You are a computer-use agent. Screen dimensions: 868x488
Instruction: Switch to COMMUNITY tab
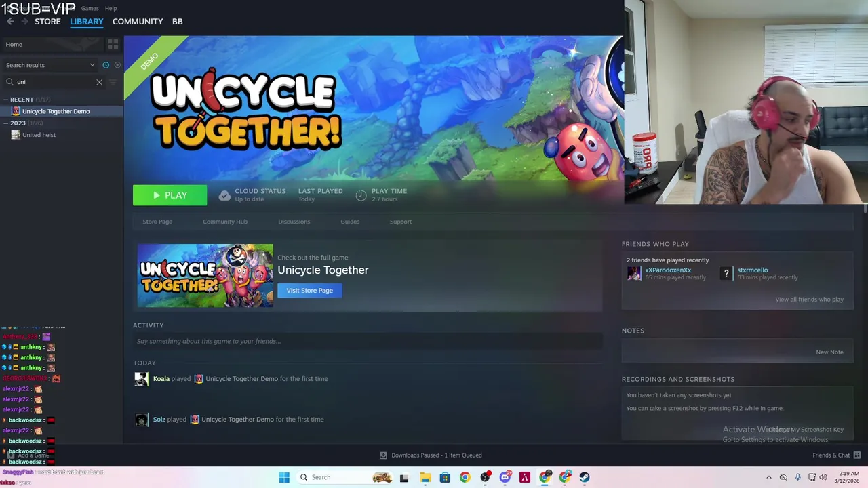138,22
